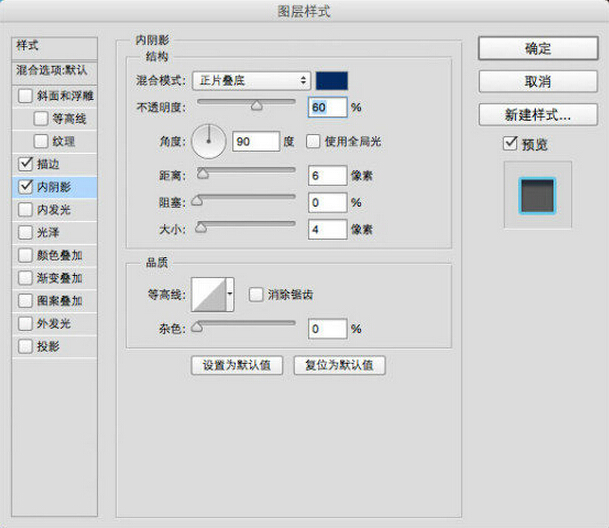Enable the 等高线 sub-style checkbox
The width and height of the screenshot is (609, 528).
pyautogui.click(x=40, y=118)
